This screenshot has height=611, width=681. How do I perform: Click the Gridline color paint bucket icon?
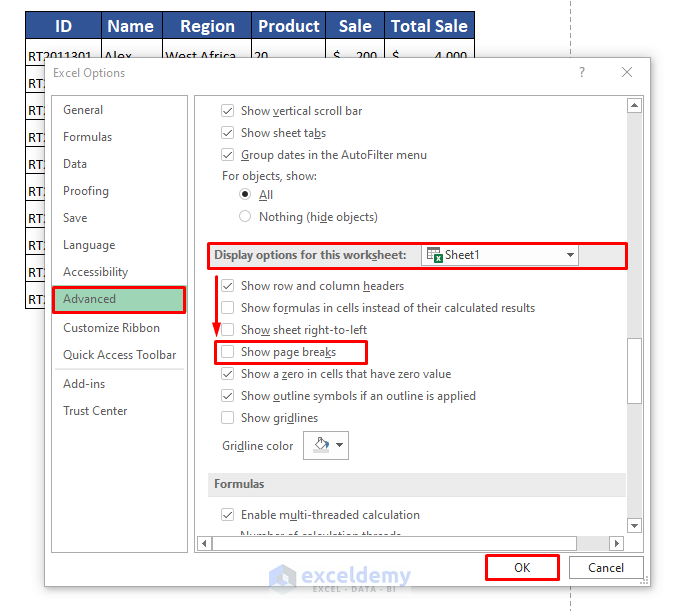click(x=321, y=445)
